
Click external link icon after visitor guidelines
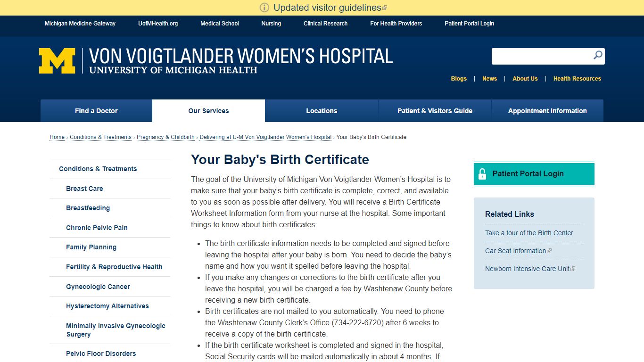(x=385, y=8)
